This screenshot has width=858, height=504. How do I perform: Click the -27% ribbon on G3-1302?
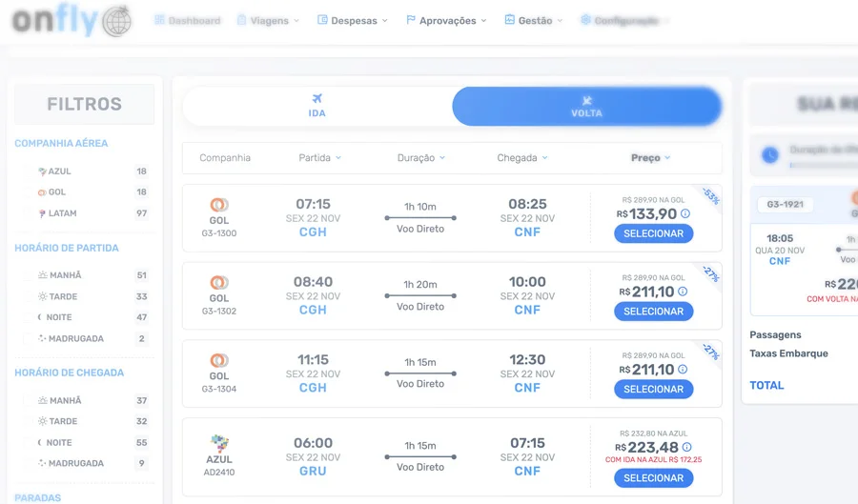711,273
